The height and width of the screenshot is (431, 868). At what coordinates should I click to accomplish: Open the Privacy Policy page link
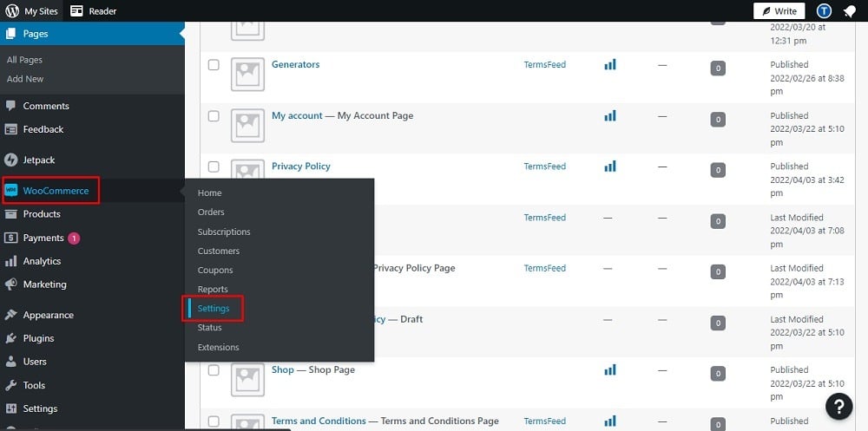(301, 166)
